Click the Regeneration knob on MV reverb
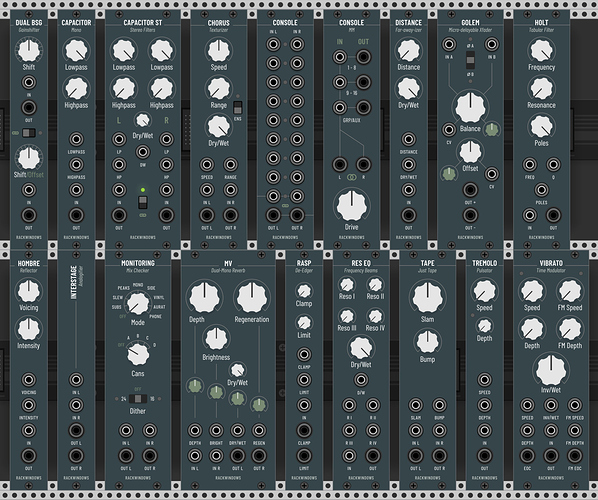The height and width of the screenshot is (500, 598). tap(252, 298)
